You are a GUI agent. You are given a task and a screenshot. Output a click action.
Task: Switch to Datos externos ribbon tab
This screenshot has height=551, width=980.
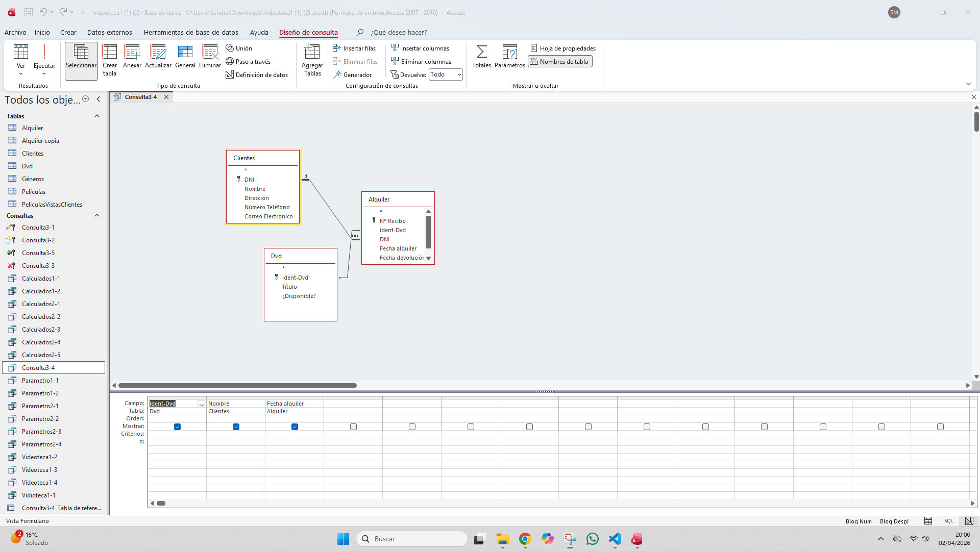pos(110,32)
